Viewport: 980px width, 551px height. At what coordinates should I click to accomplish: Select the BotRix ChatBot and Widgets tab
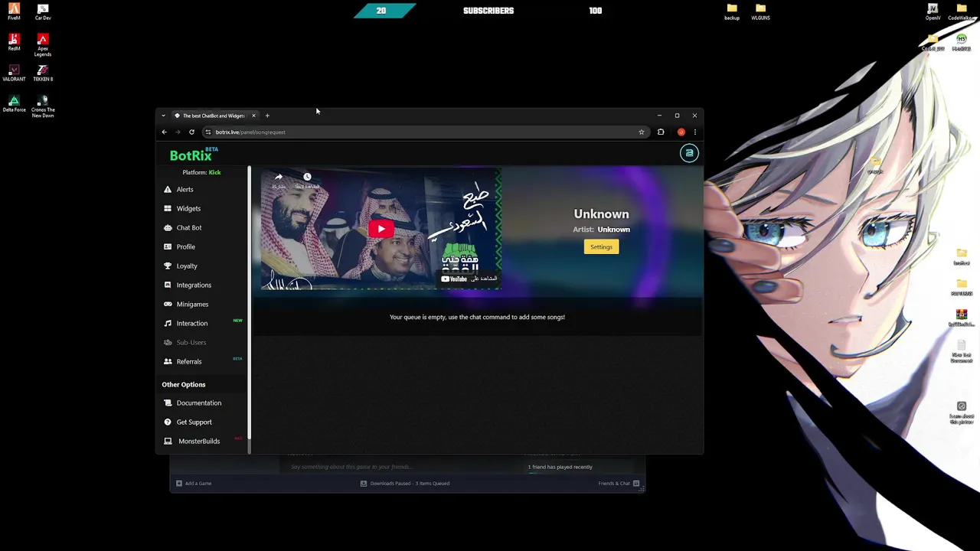[214, 116]
